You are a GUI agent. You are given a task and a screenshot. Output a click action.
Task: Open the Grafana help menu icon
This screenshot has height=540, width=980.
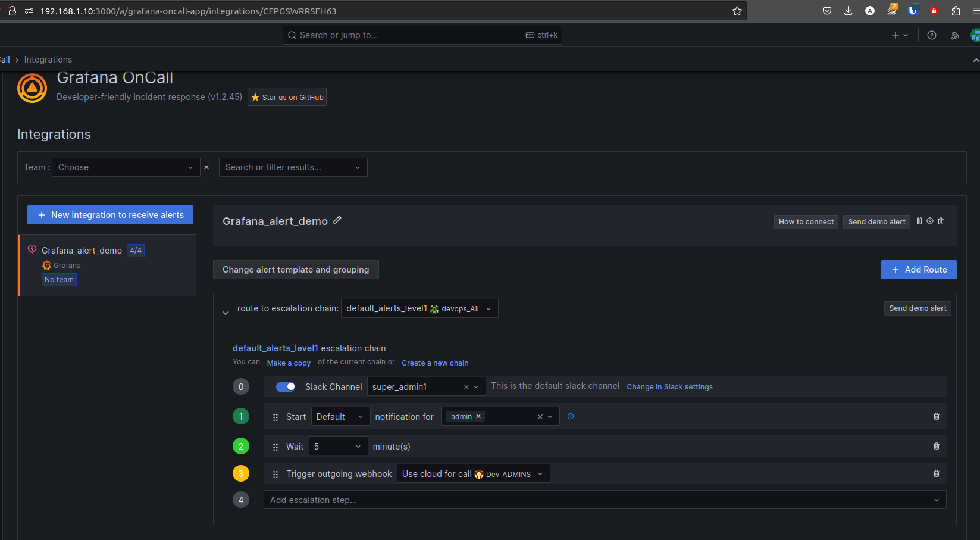click(x=932, y=35)
